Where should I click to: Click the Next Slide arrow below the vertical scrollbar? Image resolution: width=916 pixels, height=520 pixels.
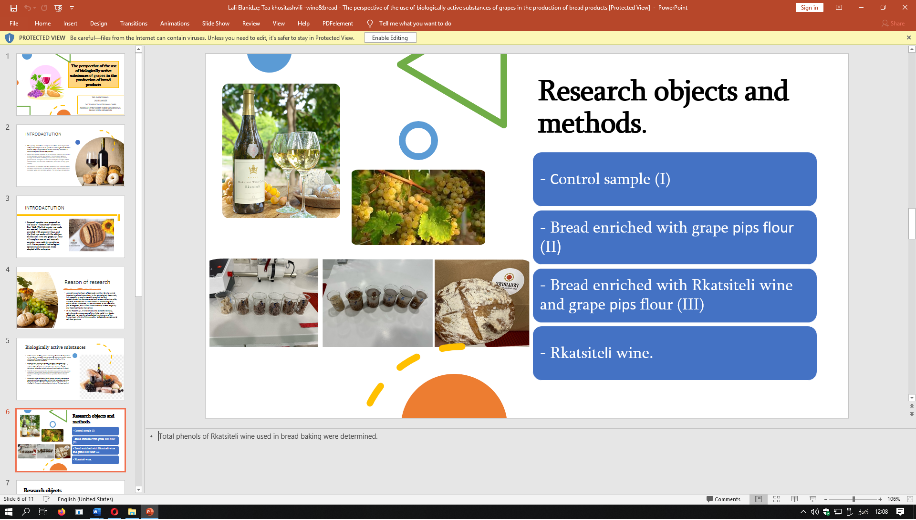pyautogui.click(x=910, y=412)
